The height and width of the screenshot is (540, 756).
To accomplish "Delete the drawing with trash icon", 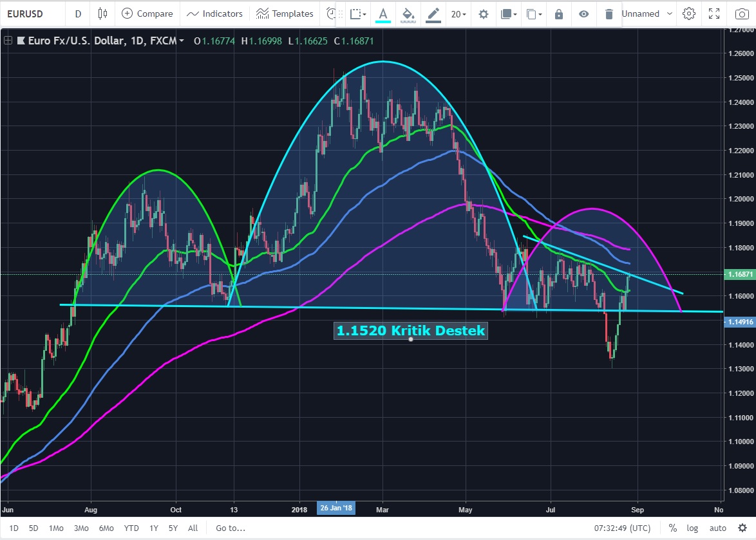I will tap(609, 14).
